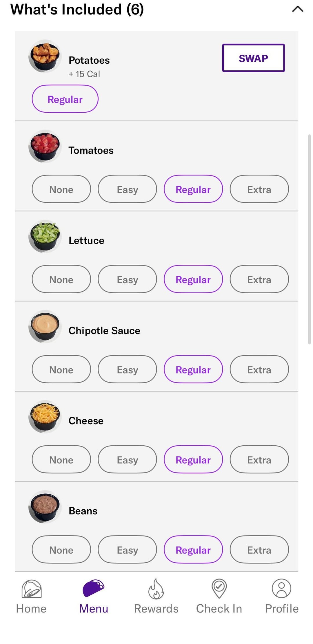Tap the Tomatoes ingredient image
This screenshot has width=313, height=644.
45,146
